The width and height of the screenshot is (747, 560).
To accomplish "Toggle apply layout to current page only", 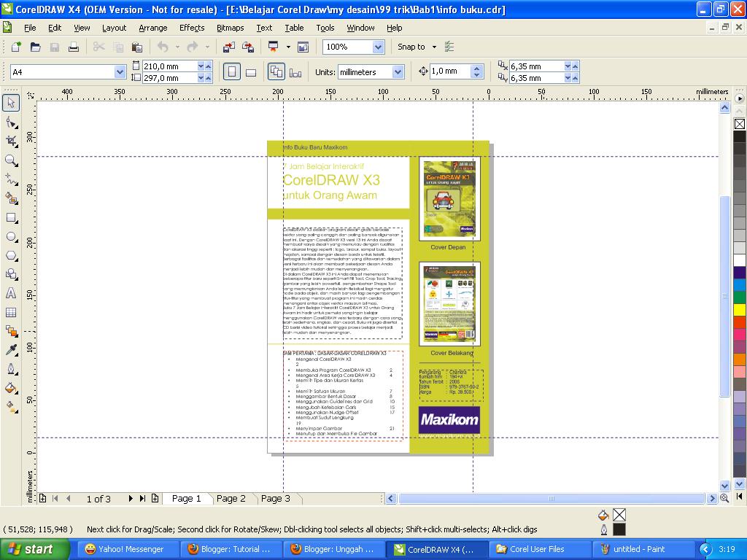I will (295, 72).
